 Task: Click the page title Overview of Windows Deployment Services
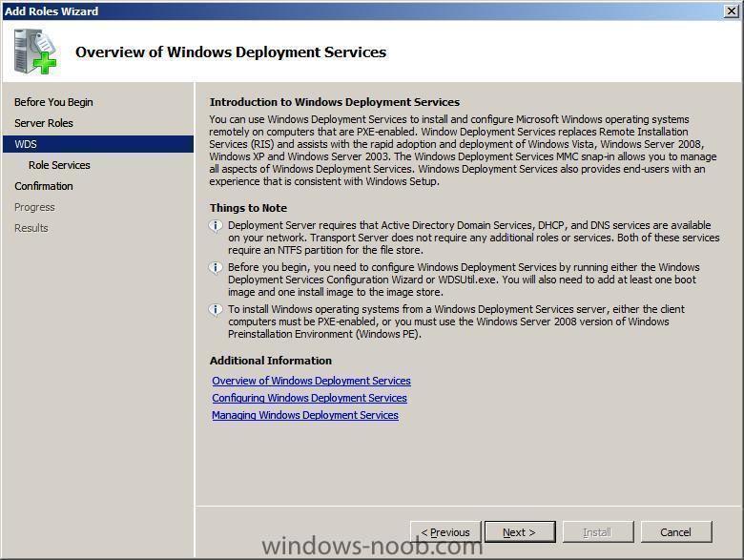coord(231,52)
